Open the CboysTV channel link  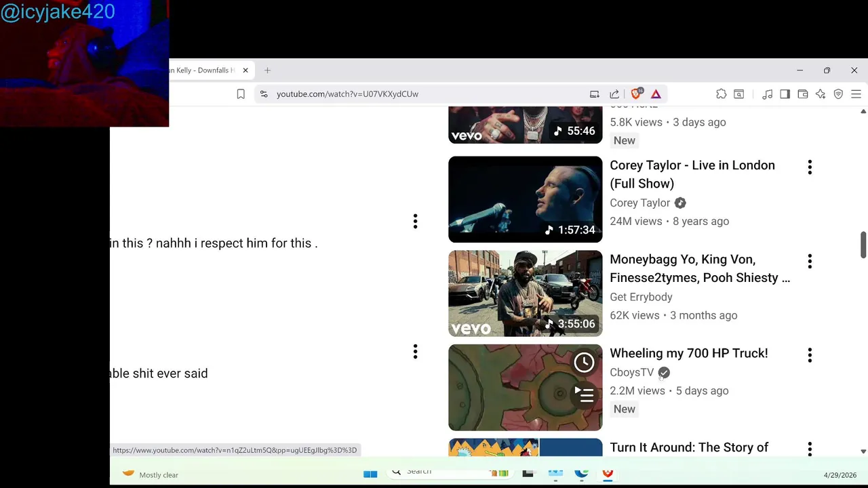[x=631, y=372]
